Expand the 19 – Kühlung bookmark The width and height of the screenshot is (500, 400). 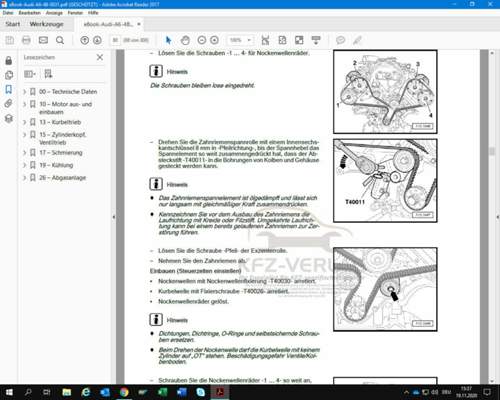coord(25,165)
